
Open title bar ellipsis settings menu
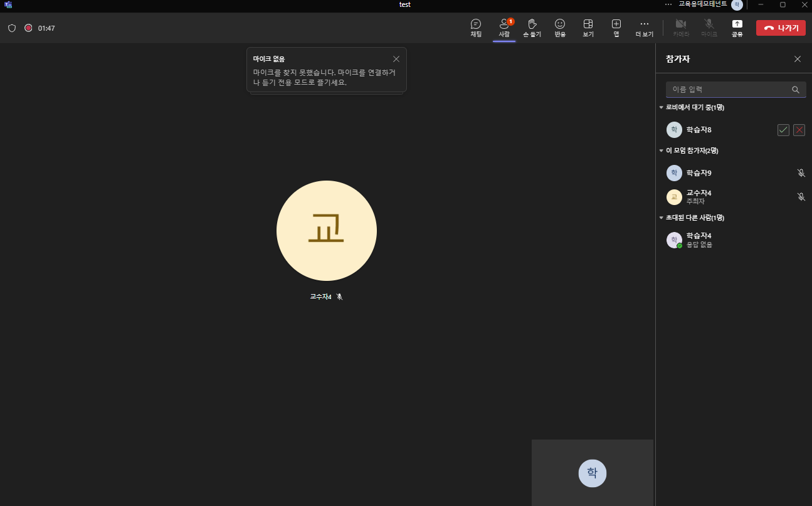[x=668, y=4]
